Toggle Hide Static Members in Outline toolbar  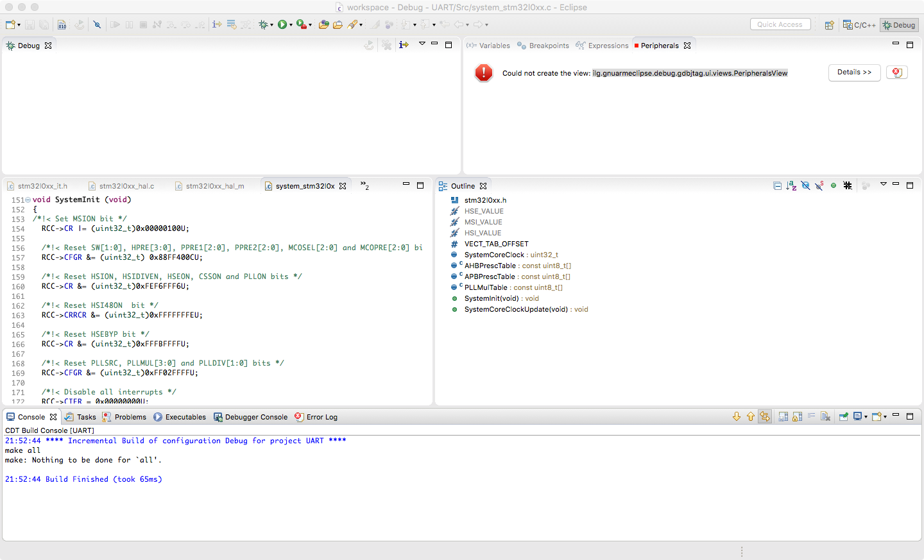pos(819,186)
